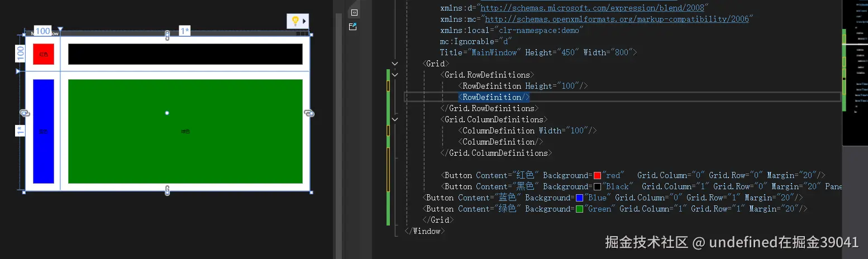Screen dimensions: 868x259
Task: Click the Title="MainWindow" attribute text
Action: click(x=480, y=52)
